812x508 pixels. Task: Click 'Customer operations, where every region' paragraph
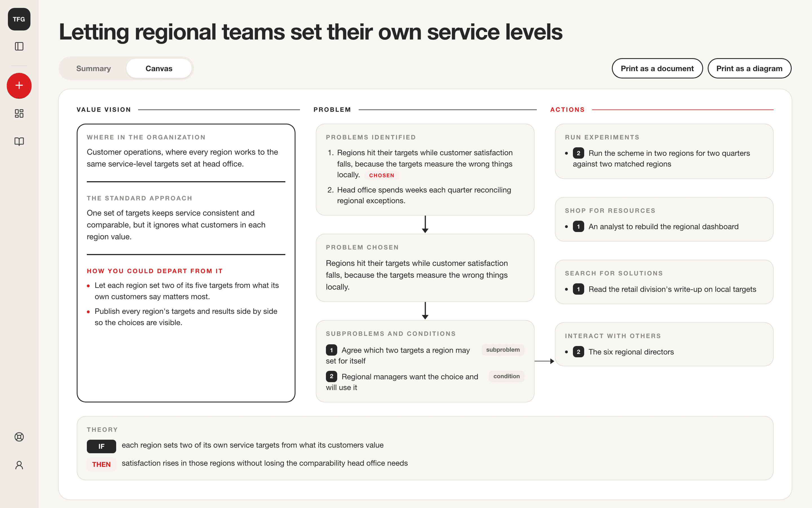(182, 158)
